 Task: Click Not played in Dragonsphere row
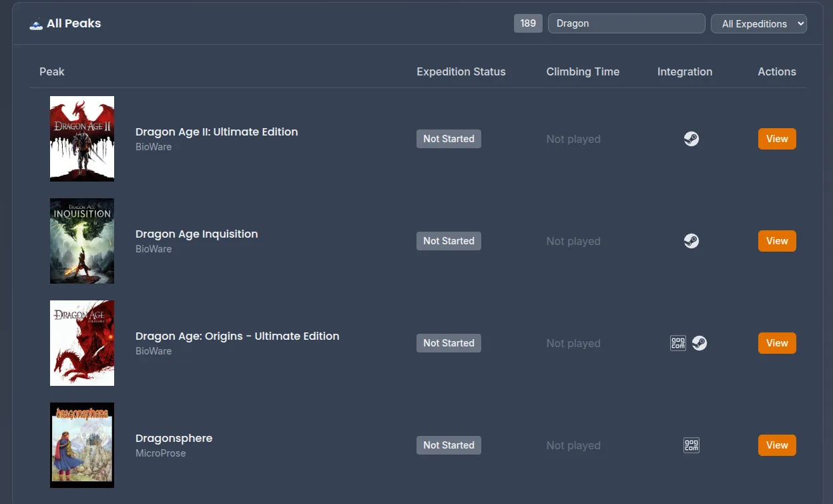click(x=573, y=445)
